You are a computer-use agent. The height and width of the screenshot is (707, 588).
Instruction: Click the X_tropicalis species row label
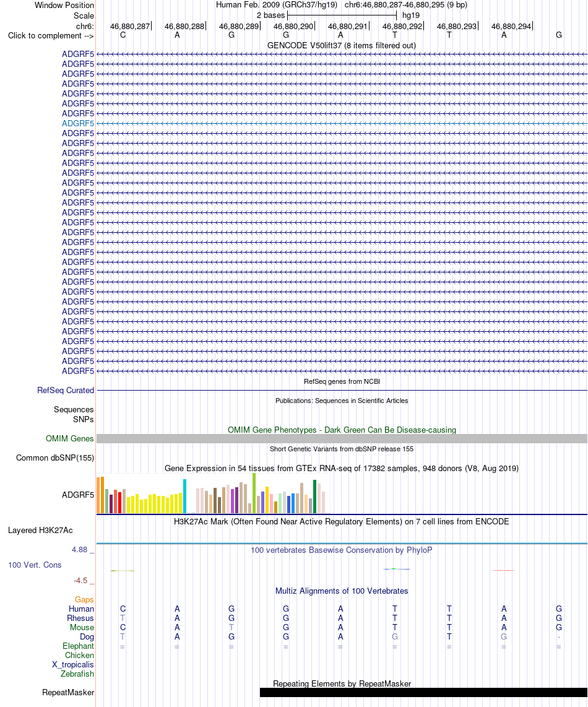pos(73,665)
